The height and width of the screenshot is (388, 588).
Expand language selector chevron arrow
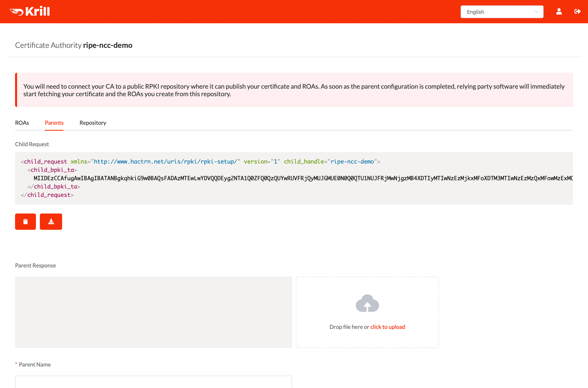[x=537, y=12]
